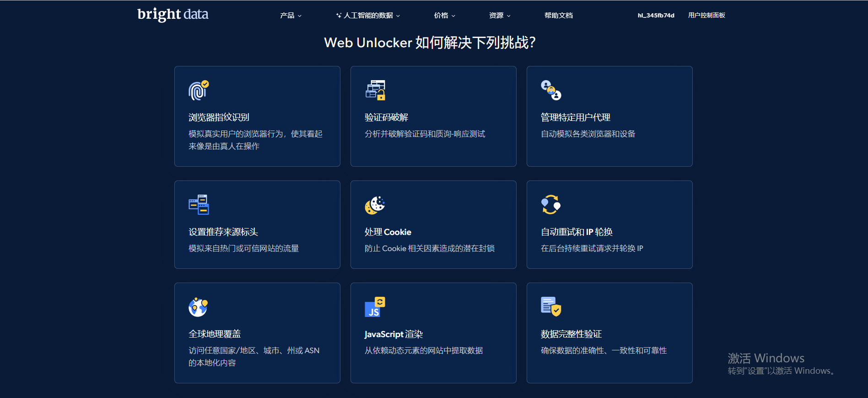The width and height of the screenshot is (868, 398).
Task: Click the 验证码破解 card title
Action: click(386, 117)
